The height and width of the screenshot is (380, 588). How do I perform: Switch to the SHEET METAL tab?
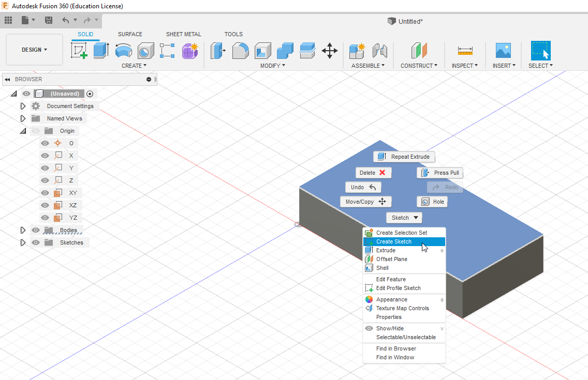pos(184,34)
